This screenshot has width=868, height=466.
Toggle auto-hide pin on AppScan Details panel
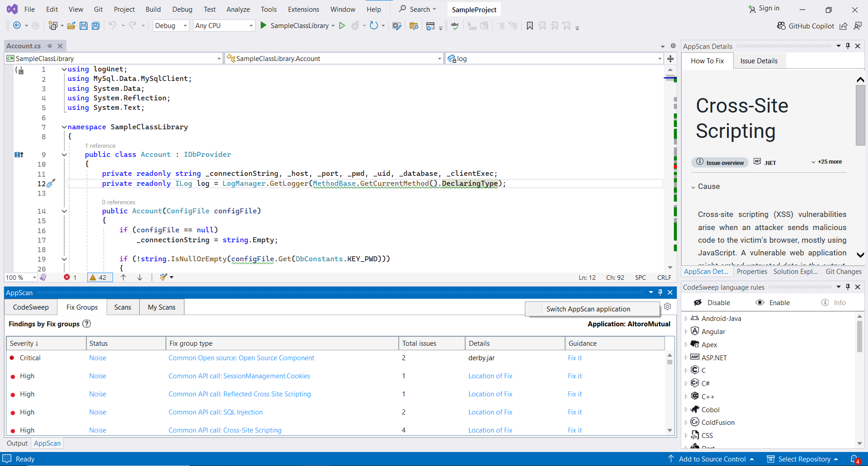coord(848,46)
